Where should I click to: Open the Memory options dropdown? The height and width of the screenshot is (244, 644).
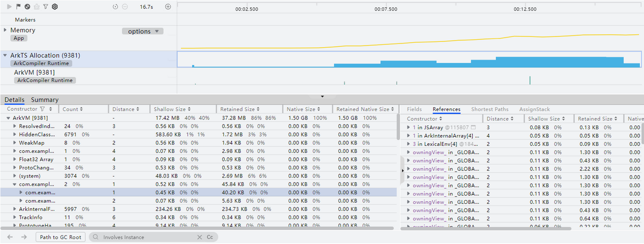[142, 31]
